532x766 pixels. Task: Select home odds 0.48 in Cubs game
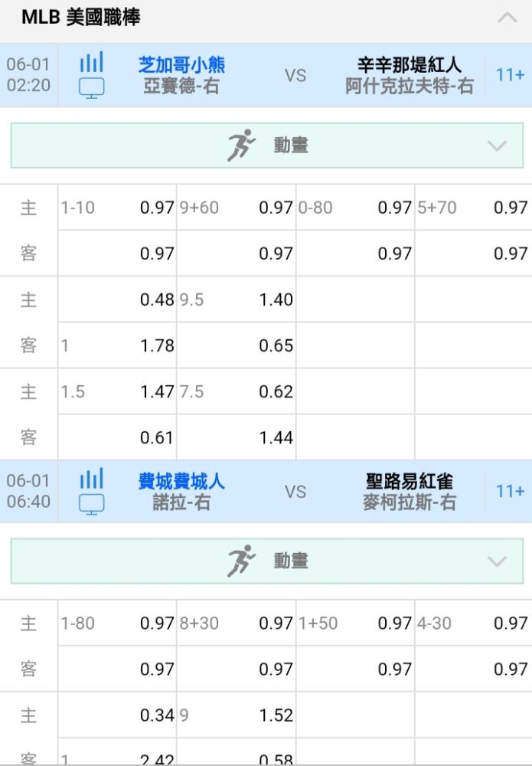click(117, 300)
